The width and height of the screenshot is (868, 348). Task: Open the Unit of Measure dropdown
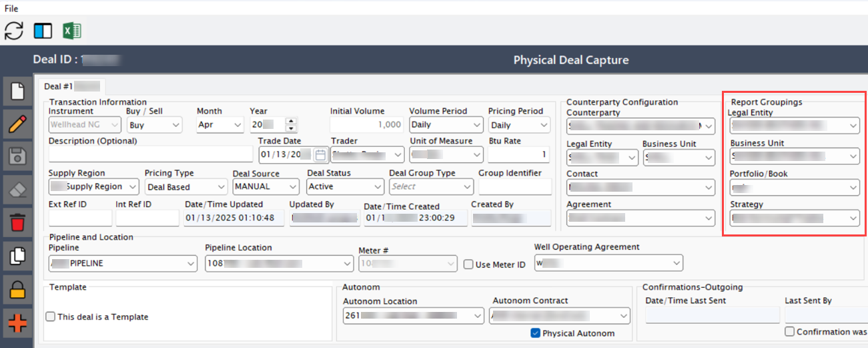446,155
